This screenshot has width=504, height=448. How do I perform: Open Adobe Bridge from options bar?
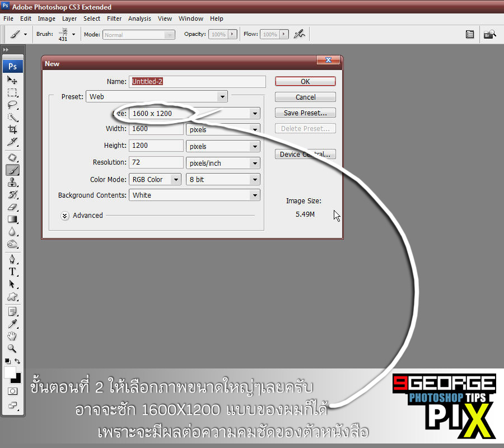coord(490,34)
